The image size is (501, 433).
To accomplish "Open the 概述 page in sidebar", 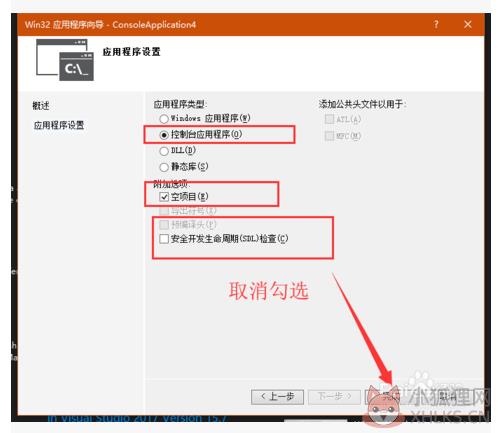I will [x=41, y=106].
